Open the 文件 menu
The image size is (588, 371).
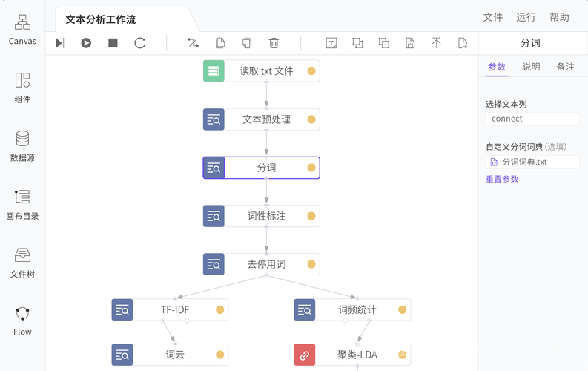pos(493,17)
